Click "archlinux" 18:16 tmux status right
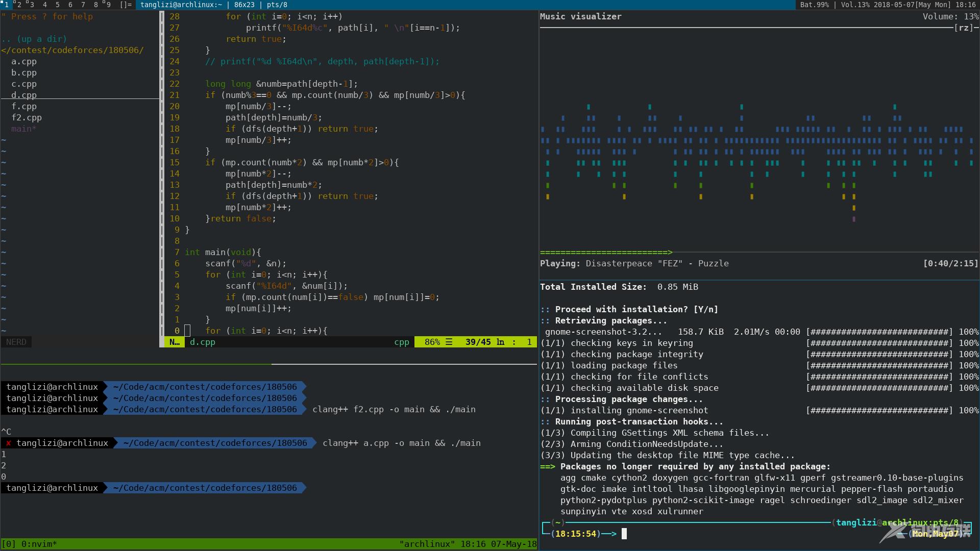The image size is (980, 551). coord(468,544)
